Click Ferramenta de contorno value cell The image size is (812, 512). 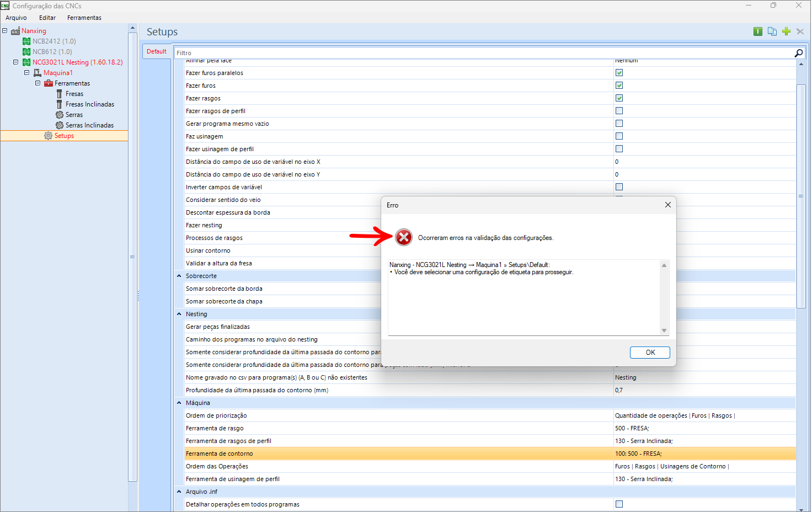[704, 454]
